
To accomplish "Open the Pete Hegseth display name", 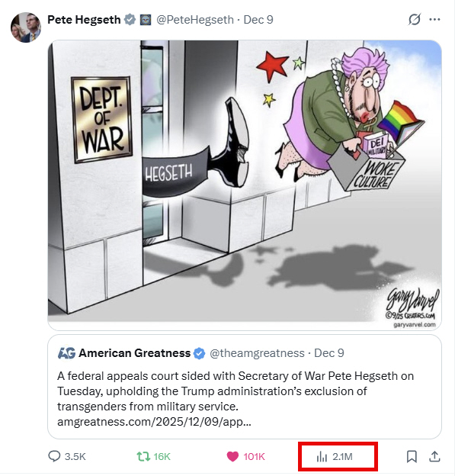I will 84,20.
